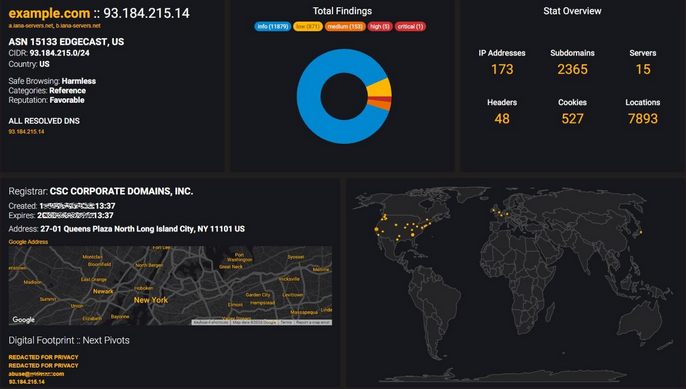
Task: Open the abuse email pivot link
Action: (x=36, y=374)
